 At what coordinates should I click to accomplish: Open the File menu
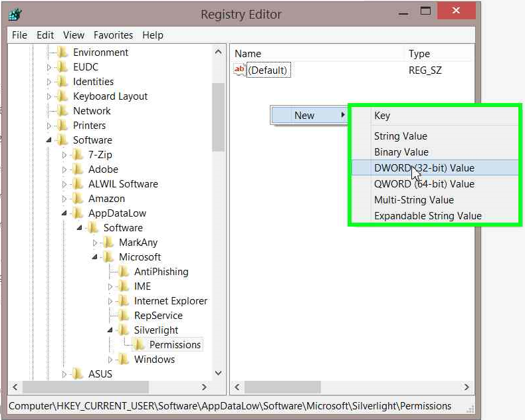pos(19,35)
